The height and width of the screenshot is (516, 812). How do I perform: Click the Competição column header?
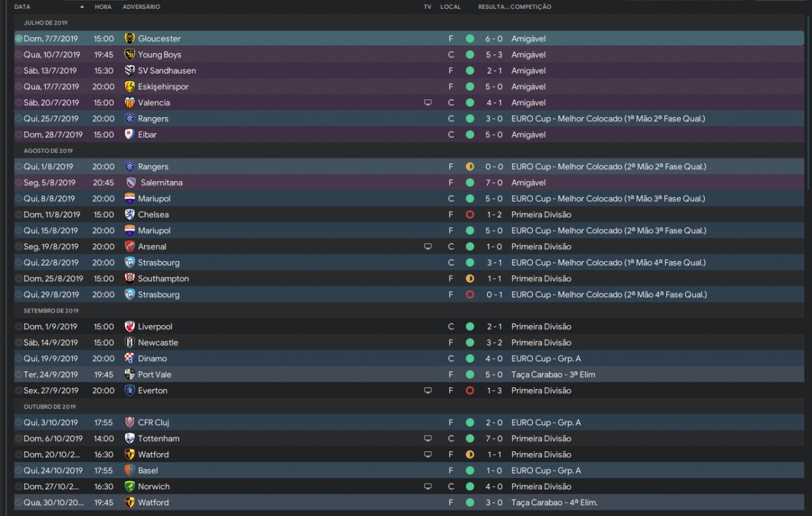[531, 7]
